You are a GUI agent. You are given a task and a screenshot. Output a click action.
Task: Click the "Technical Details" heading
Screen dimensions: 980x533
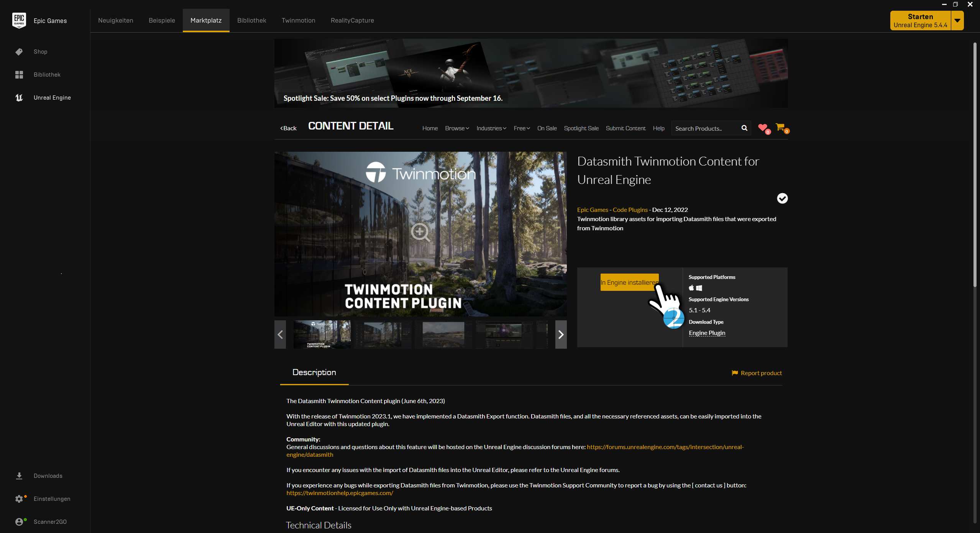(x=318, y=525)
